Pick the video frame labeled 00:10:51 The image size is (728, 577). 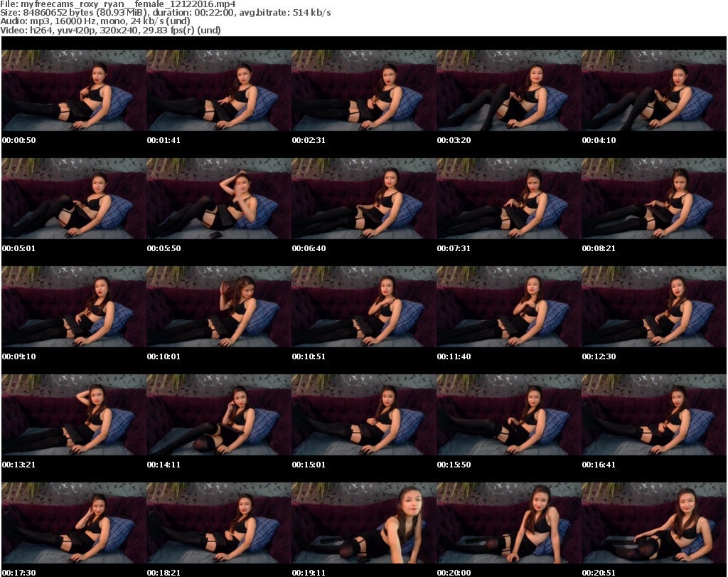(364, 307)
